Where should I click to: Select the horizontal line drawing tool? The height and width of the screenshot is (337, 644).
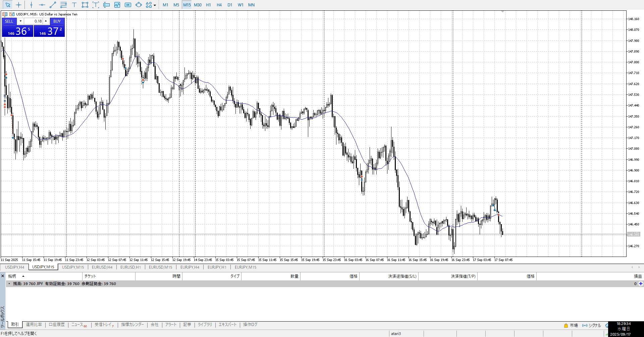click(x=42, y=5)
